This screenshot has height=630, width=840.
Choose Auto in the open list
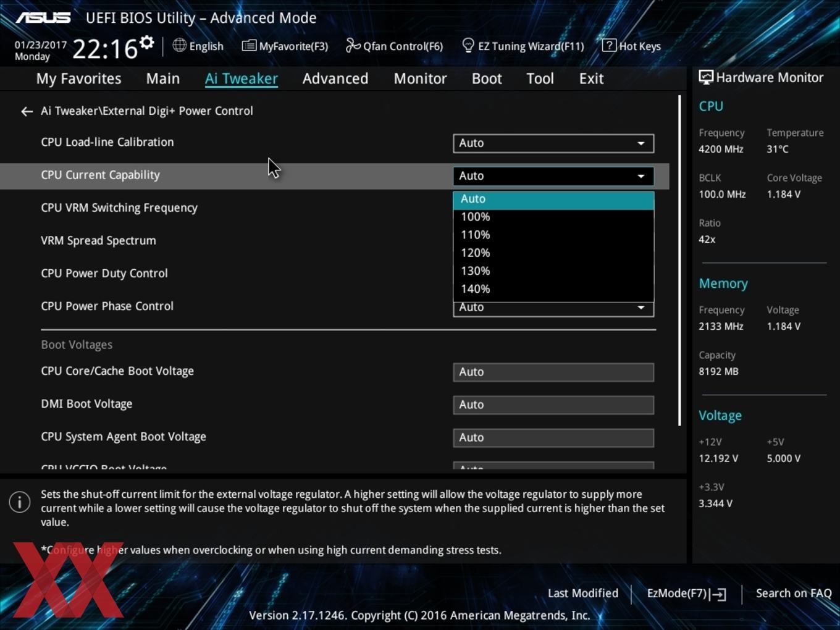[553, 199]
